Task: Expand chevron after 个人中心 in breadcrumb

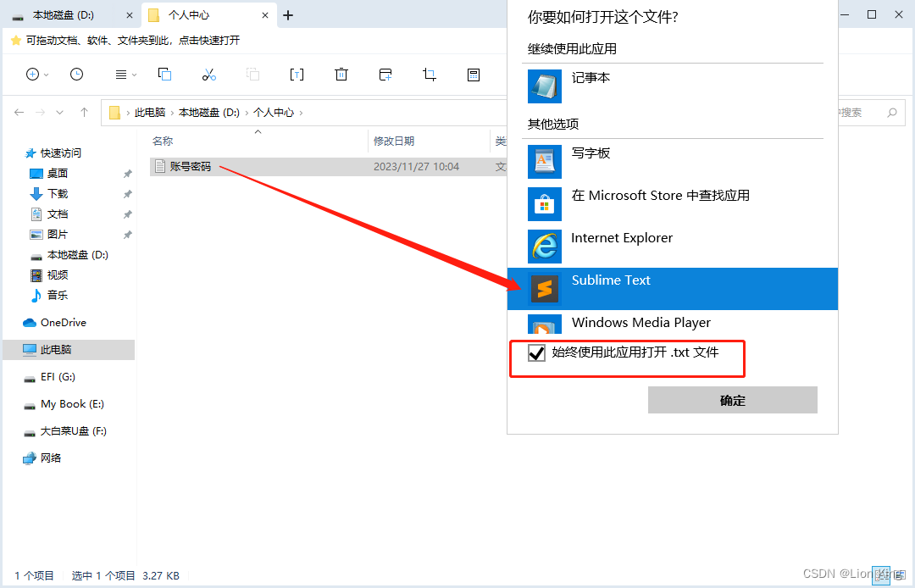Action: pos(301,113)
